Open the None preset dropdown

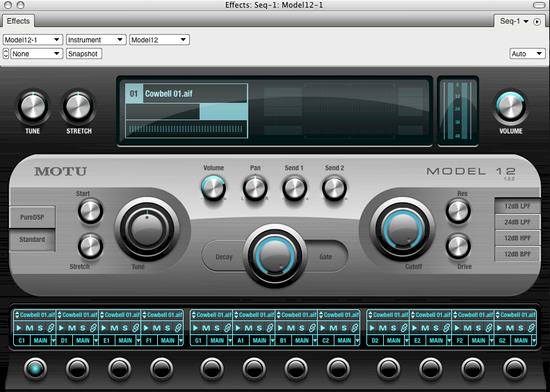[36, 54]
